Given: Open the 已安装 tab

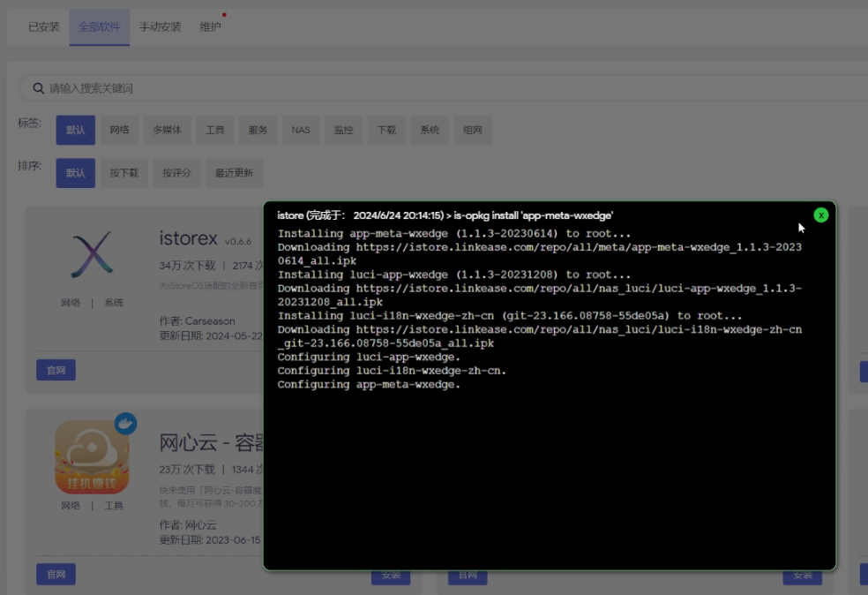Looking at the screenshot, I should 44,26.
